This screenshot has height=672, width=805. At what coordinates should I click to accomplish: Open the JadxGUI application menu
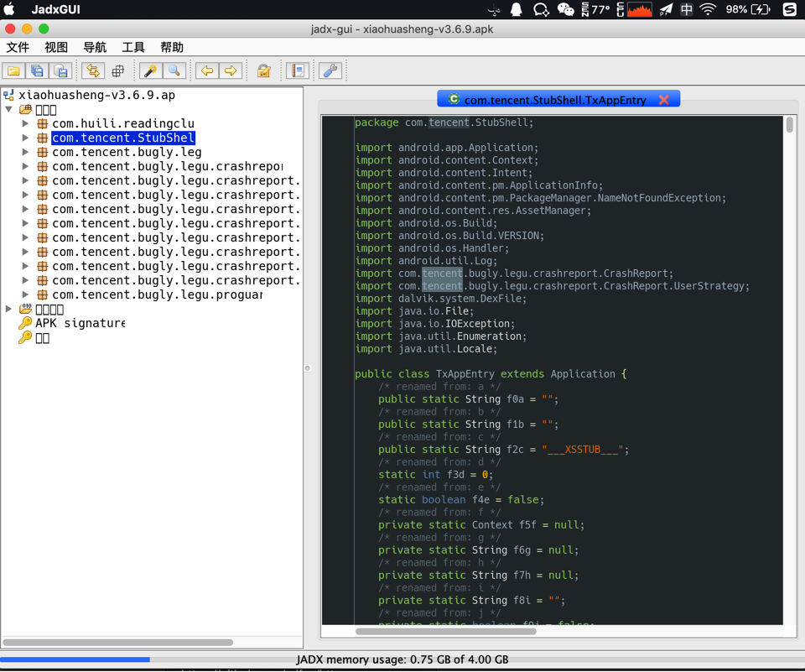click(55, 9)
